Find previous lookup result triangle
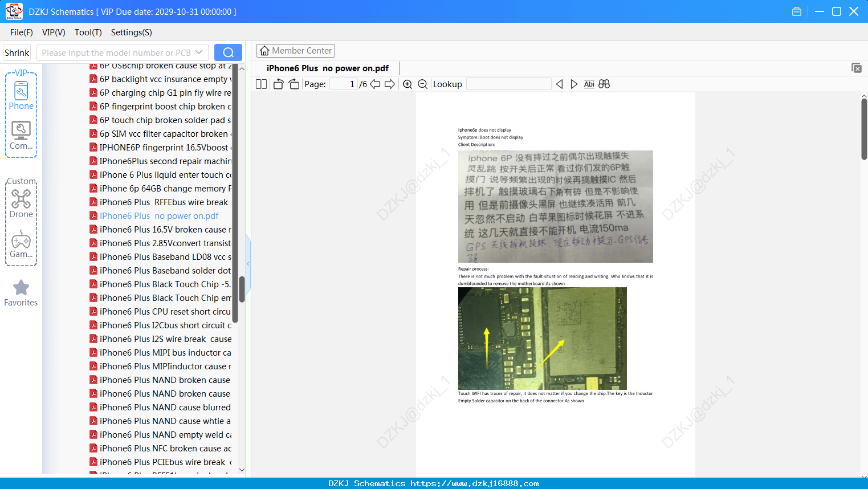This screenshot has height=489, width=868. point(559,84)
